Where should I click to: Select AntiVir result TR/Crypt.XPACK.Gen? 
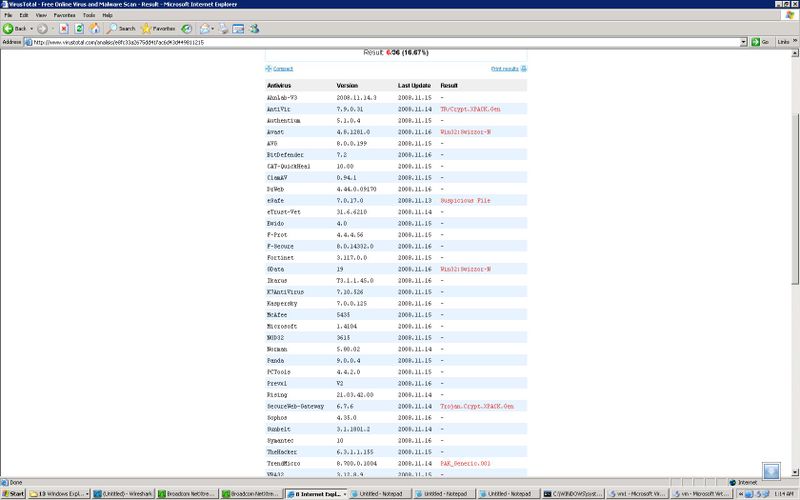(x=470, y=109)
